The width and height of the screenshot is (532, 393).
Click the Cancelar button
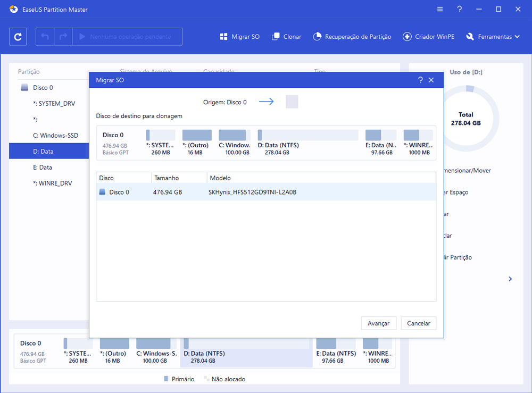(419, 323)
